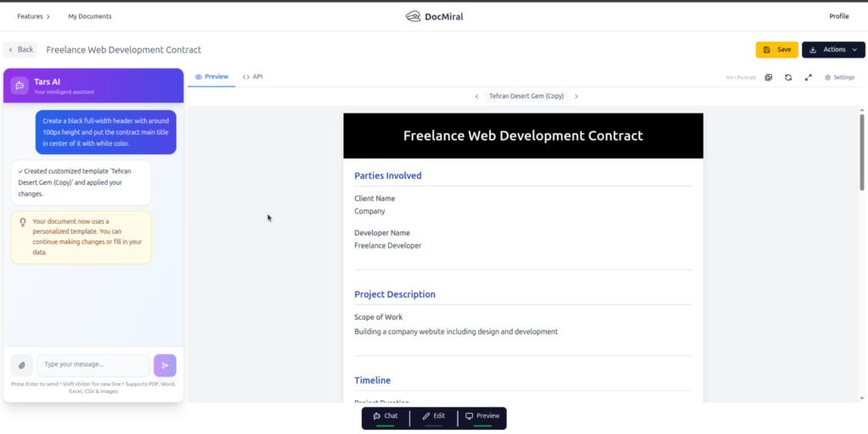Open the template gallery images icon
The height and width of the screenshot is (434, 868).
coord(768,77)
